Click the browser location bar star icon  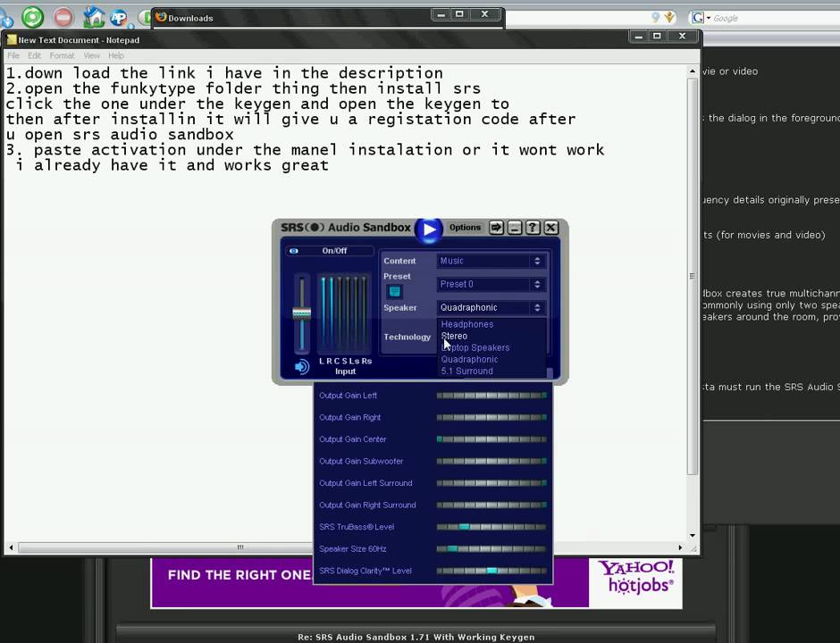point(669,18)
